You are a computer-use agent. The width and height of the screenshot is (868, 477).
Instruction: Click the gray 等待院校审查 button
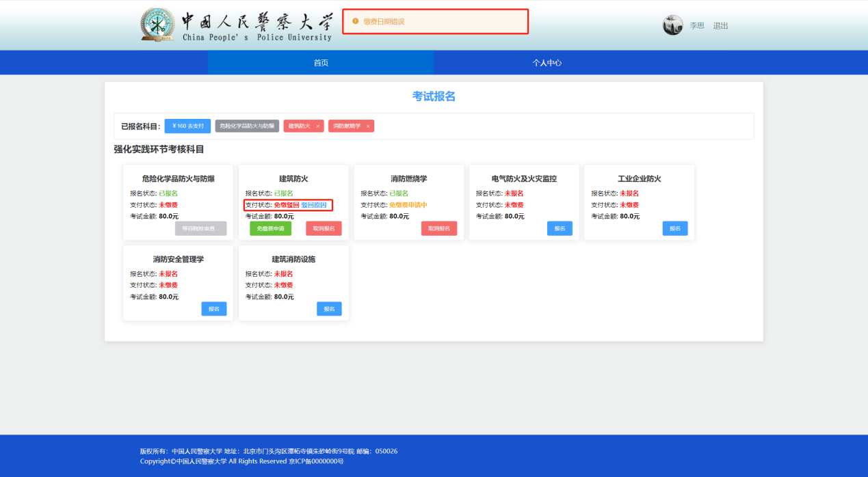pyautogui.click(x=200, y=228)
